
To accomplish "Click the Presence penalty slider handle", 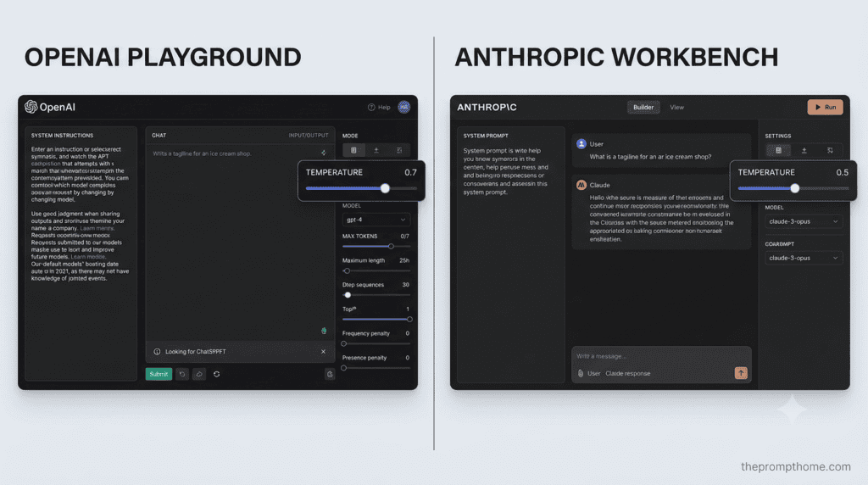I will (x=344, y=368).
